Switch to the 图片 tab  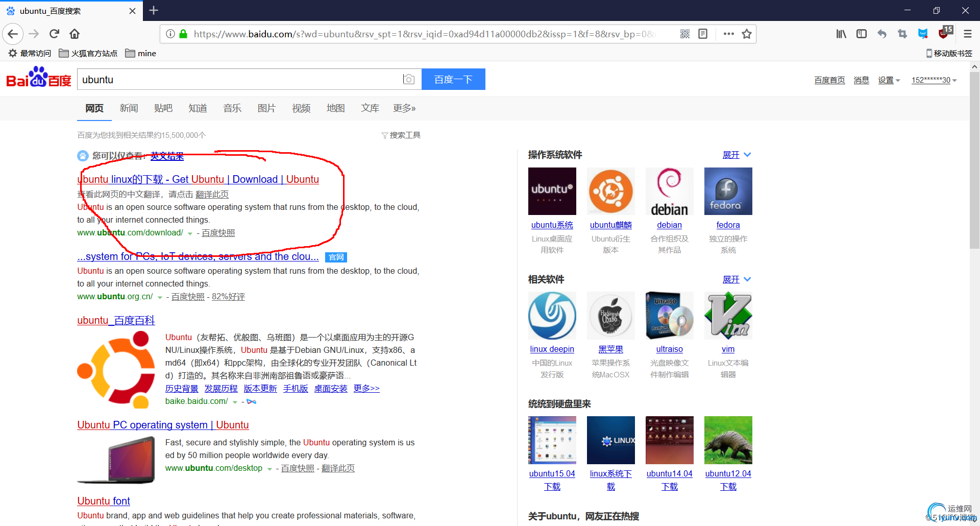click(266, 108)
